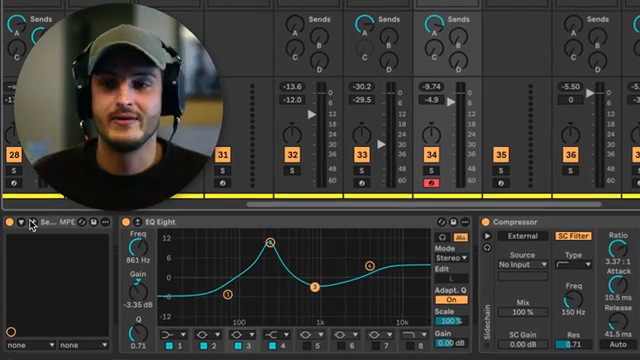Screen dimensions: 640x360
Task: Disable EQ band 4 activator
Action: coord(272,346)
